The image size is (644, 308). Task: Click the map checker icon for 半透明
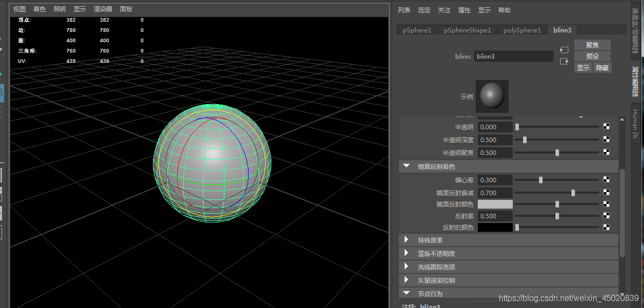[x=606, y=127]
